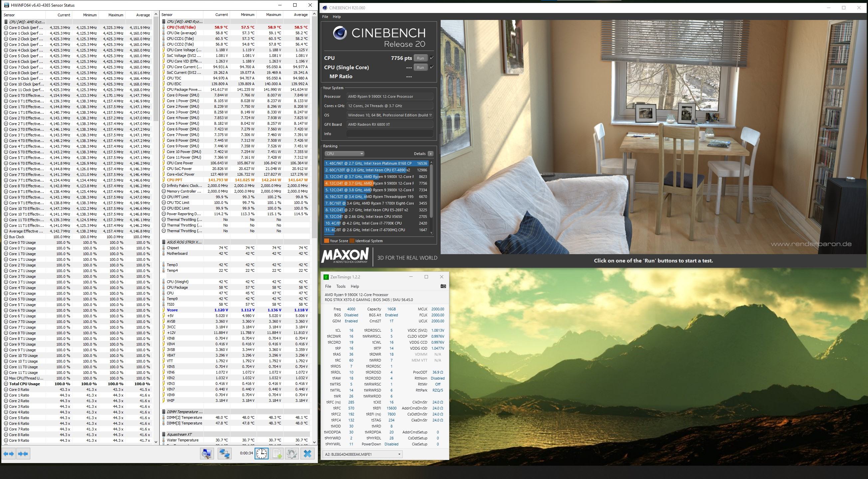Click the right panel Maximum column header
868x479 pixels.
270,15
